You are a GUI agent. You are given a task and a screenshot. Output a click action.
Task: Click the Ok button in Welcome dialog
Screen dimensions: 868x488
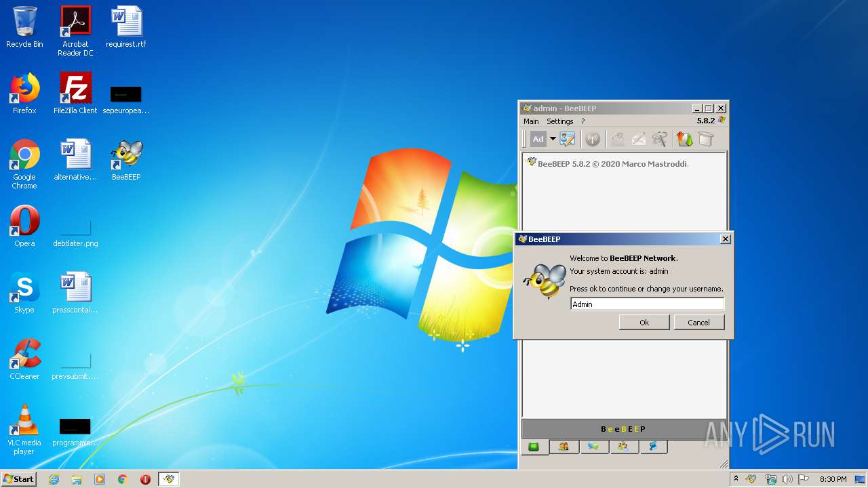(x=644, y=322)
